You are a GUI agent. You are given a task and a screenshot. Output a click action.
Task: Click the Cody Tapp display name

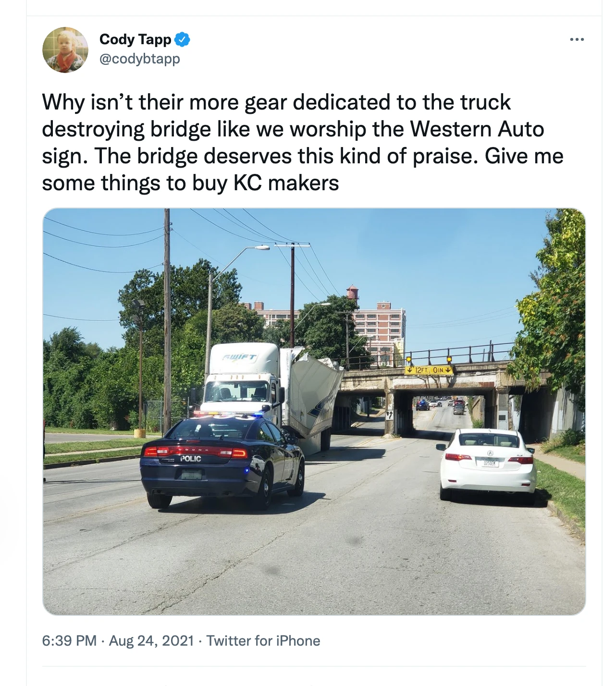tap(135, 39)
